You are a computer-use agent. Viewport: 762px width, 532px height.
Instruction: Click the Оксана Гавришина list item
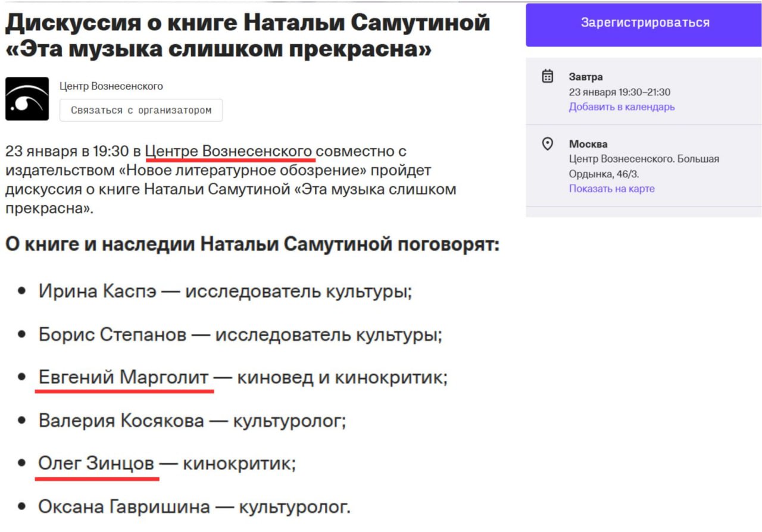pos(194,506)
